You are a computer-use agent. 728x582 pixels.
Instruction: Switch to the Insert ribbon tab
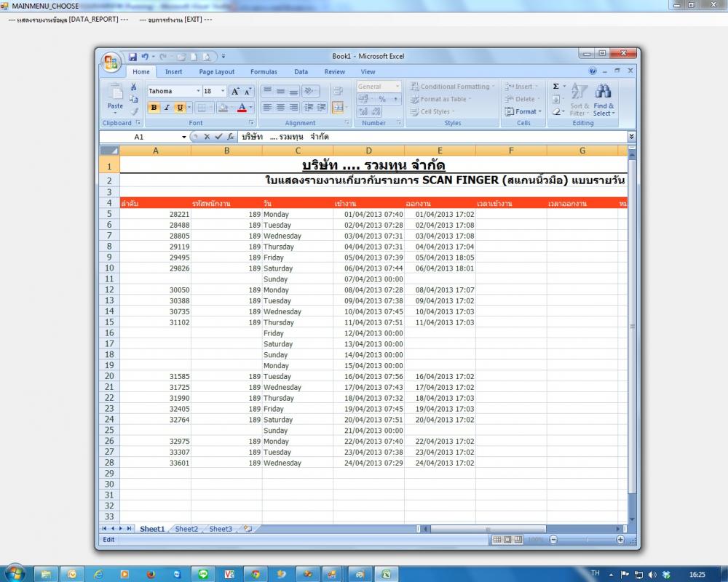174,72
